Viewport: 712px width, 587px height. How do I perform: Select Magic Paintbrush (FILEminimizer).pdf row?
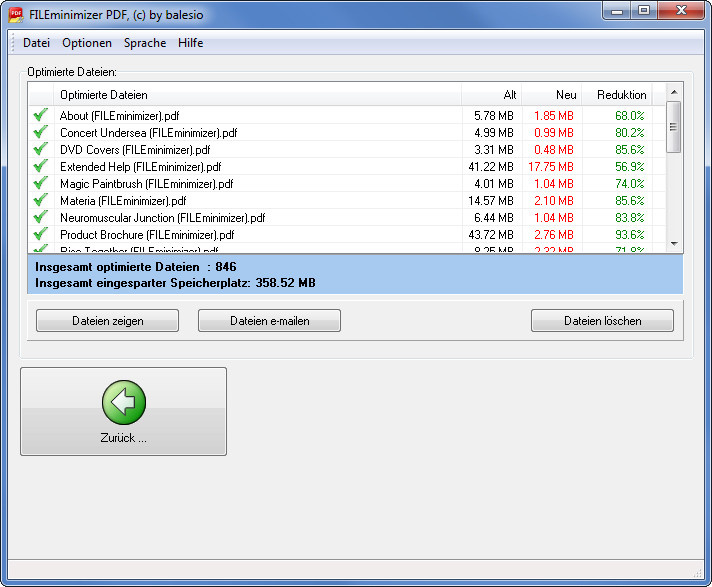coord(347,183)
